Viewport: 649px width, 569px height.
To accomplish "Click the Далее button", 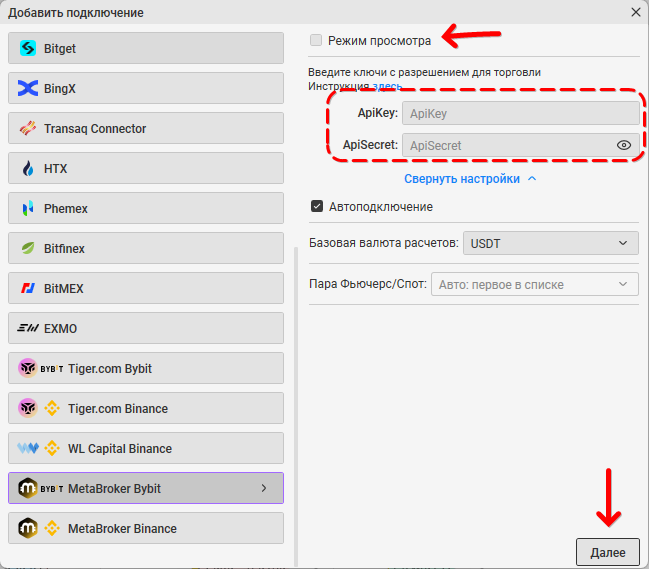I will click(608, 552).
